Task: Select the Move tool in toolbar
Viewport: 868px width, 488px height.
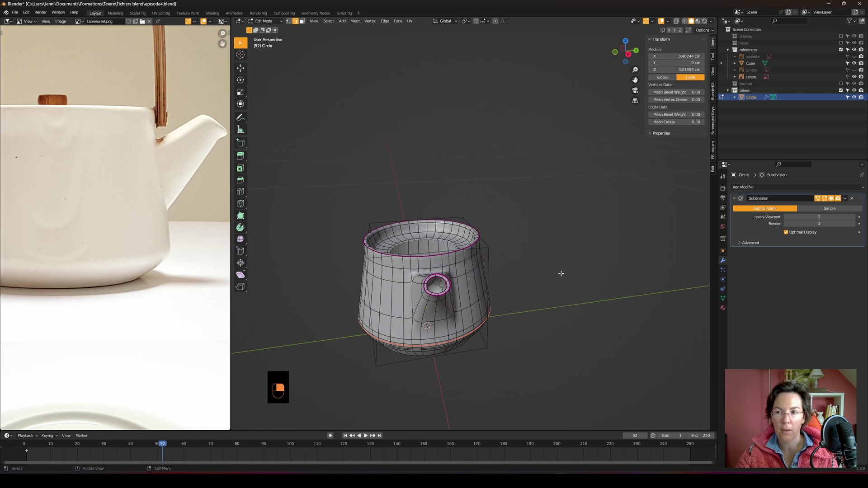Action: coord(241,68)
